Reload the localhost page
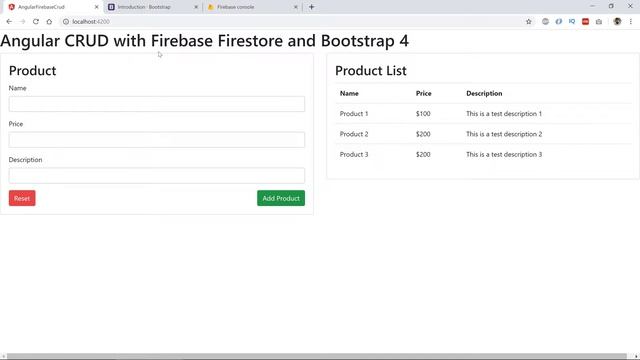Viewport: 640px width, 360px height. [x=36, y=22]
